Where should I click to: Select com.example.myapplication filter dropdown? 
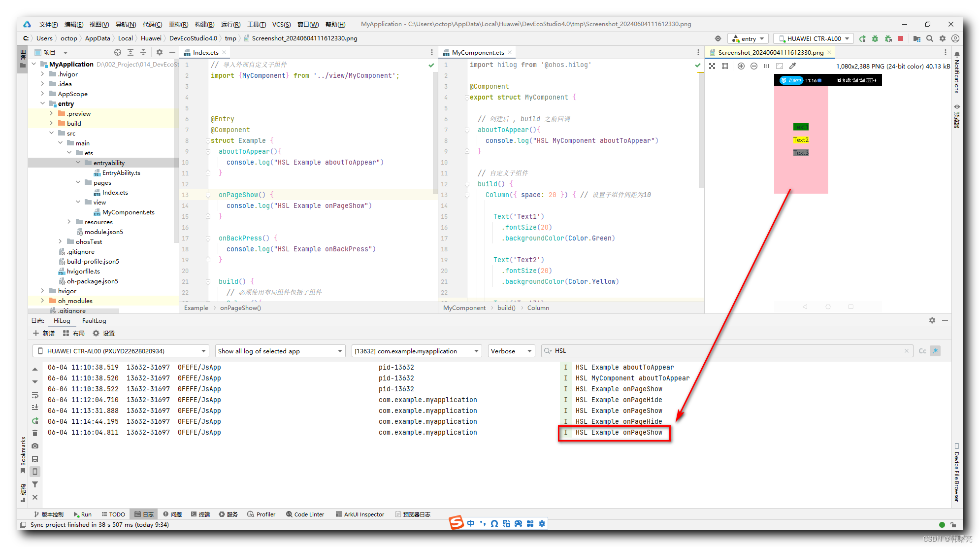415,350
